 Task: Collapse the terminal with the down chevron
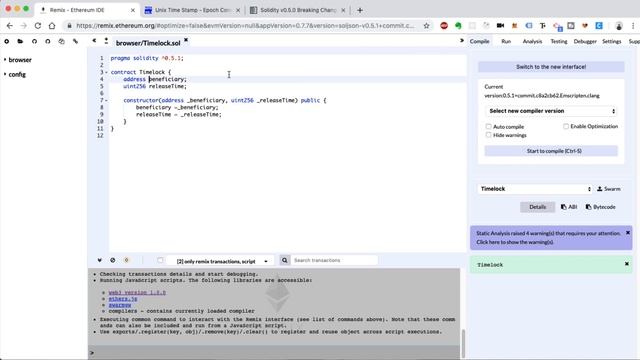point(99,260)
